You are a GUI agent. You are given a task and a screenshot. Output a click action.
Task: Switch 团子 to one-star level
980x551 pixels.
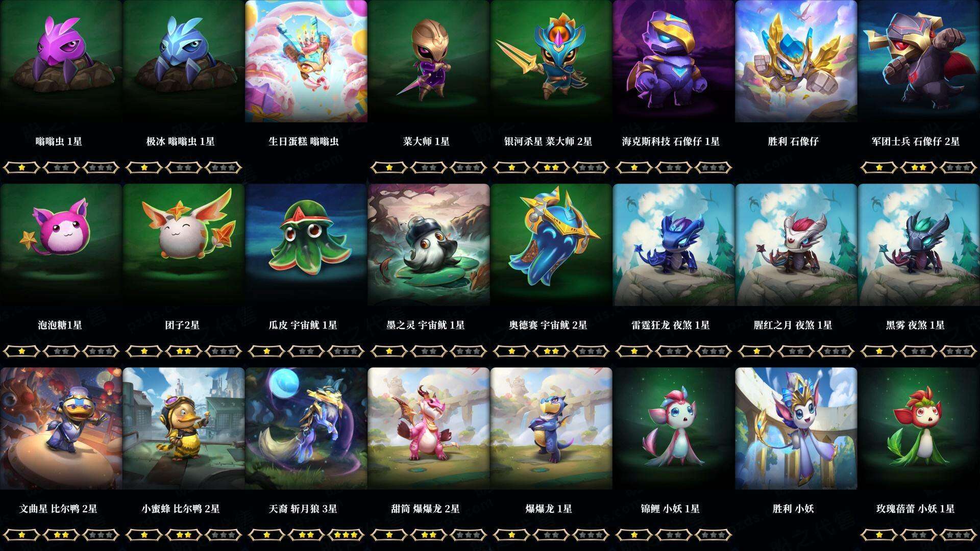(x=144, y=351)
